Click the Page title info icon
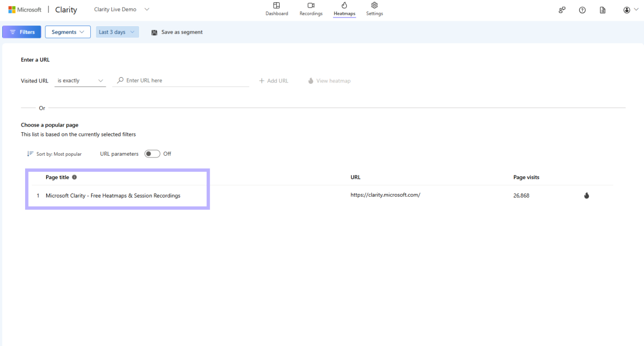The height and width of the screenshot is (346, 644). [74, 177]
